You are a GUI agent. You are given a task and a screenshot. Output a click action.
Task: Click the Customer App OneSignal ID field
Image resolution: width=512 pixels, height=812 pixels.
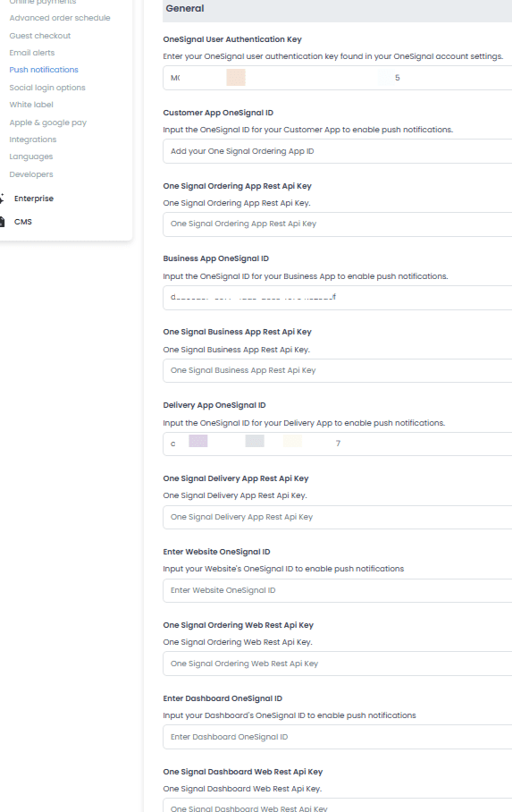(338, 151)
